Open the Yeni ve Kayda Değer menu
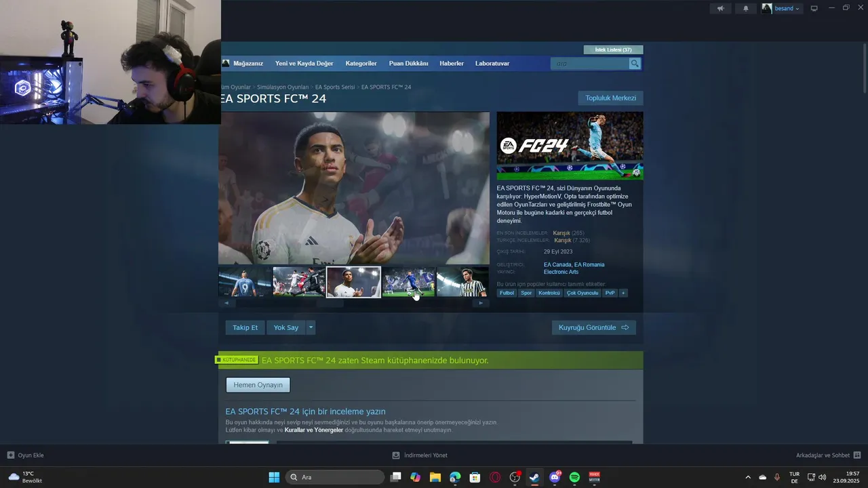 (304, 63)
